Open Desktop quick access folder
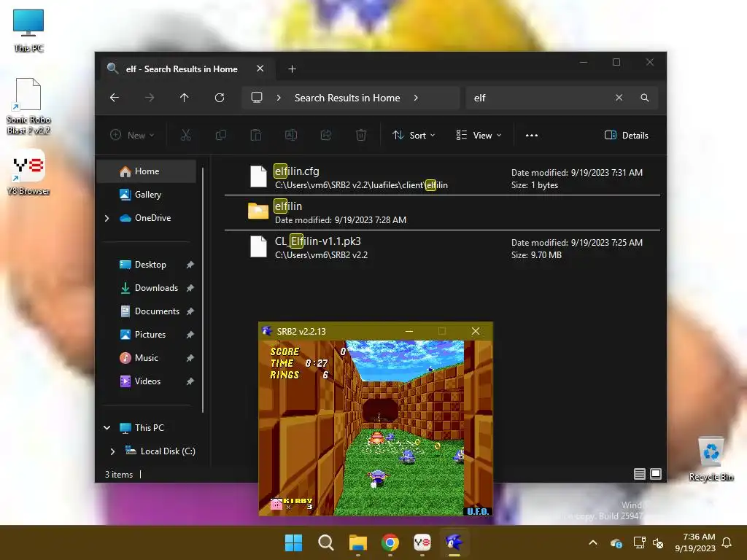 coord(146,265)
